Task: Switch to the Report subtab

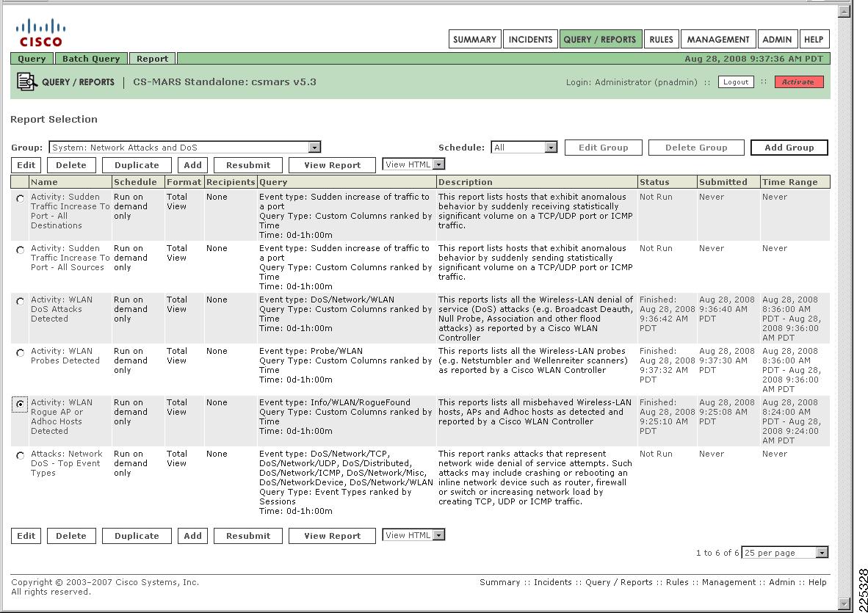Action: tap(152, 59)
